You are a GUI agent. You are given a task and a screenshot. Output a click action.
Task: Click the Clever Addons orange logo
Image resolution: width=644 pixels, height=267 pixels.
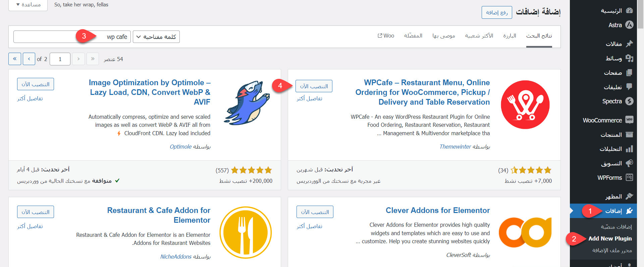[x=525, y=232]
